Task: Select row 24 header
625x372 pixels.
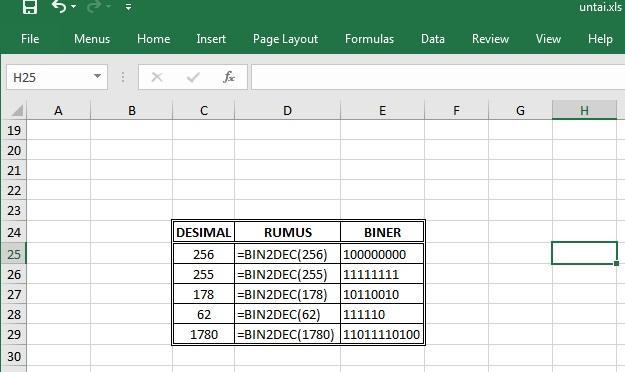Action: click(x=14, y=232)
